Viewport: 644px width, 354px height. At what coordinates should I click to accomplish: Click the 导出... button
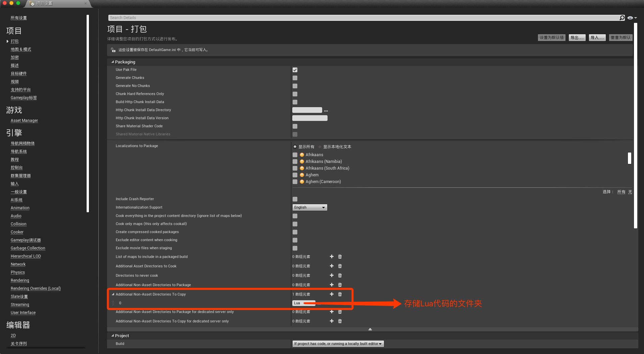pyautogui.click(x=577, y=37)
